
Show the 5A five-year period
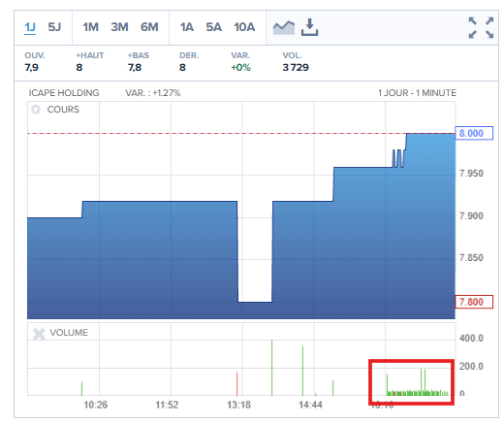point(213,27)
